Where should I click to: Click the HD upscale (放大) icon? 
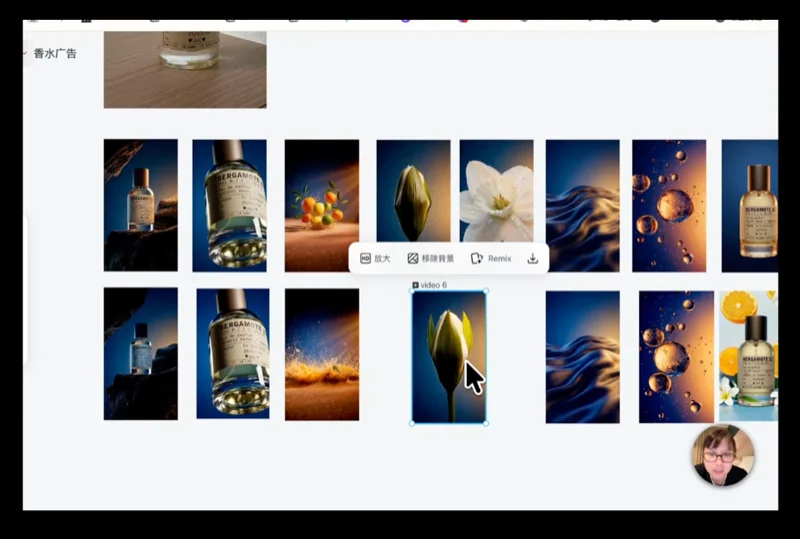(x=375, y=258)
